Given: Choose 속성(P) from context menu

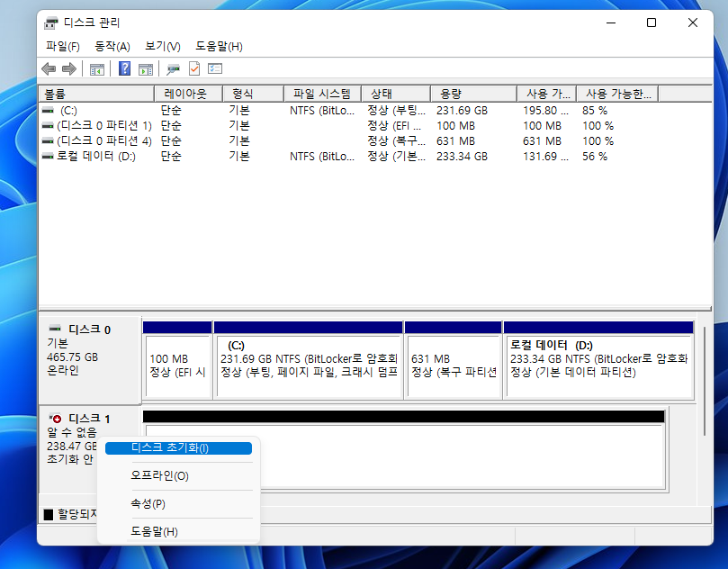Looking at the screenshot, I should 179,503.
